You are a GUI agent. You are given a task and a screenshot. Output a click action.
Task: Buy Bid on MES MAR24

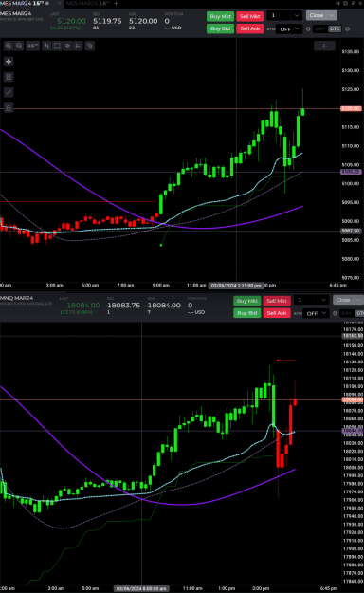pos(220,28)
